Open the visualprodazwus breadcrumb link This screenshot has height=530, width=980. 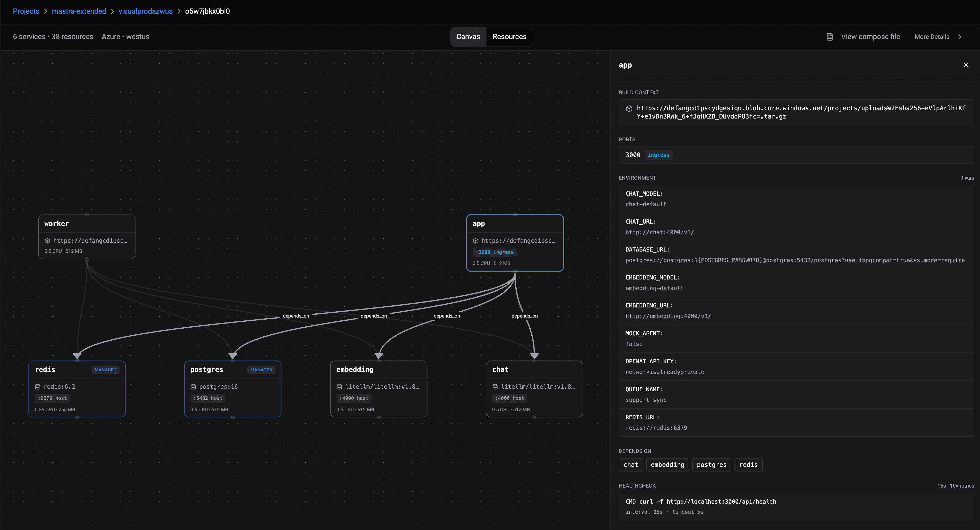point(145,11)
